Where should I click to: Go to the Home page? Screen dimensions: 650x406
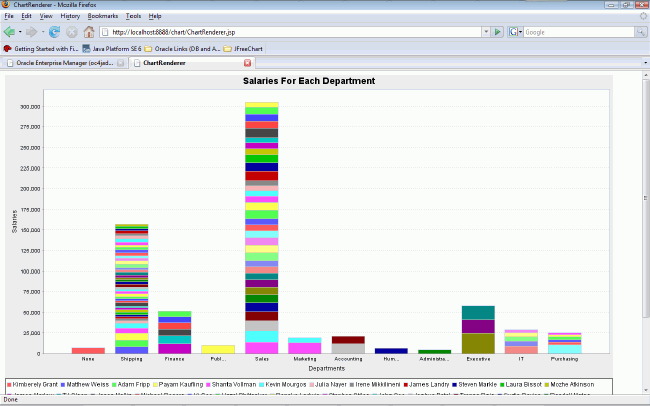[89, 32]
